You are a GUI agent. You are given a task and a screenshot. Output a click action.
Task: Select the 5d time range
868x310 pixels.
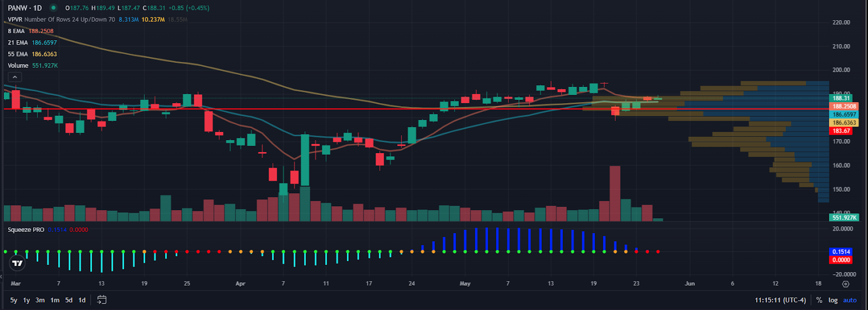pos(69,300)
